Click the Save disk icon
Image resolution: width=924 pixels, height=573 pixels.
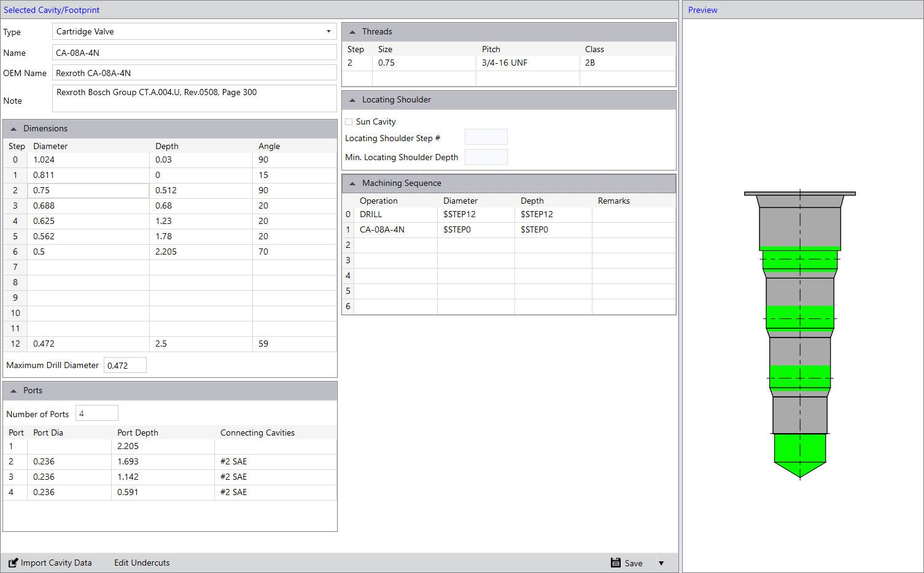[x=616, y=563]
